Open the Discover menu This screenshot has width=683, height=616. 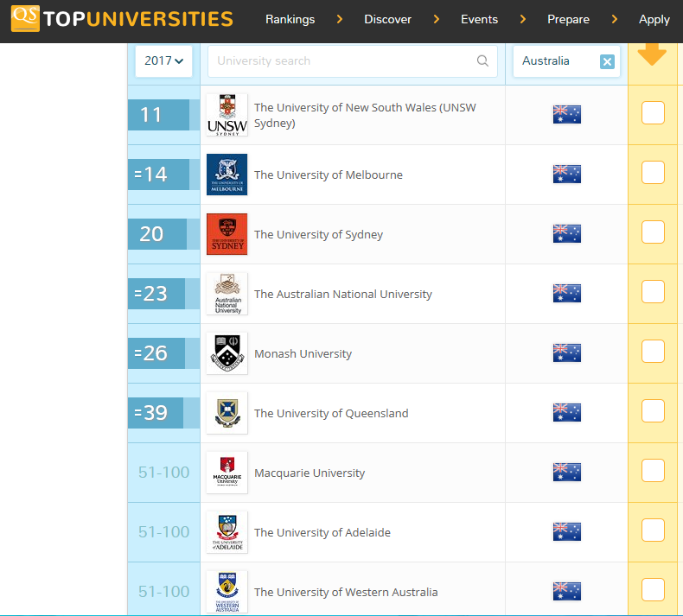coord(387,19)
